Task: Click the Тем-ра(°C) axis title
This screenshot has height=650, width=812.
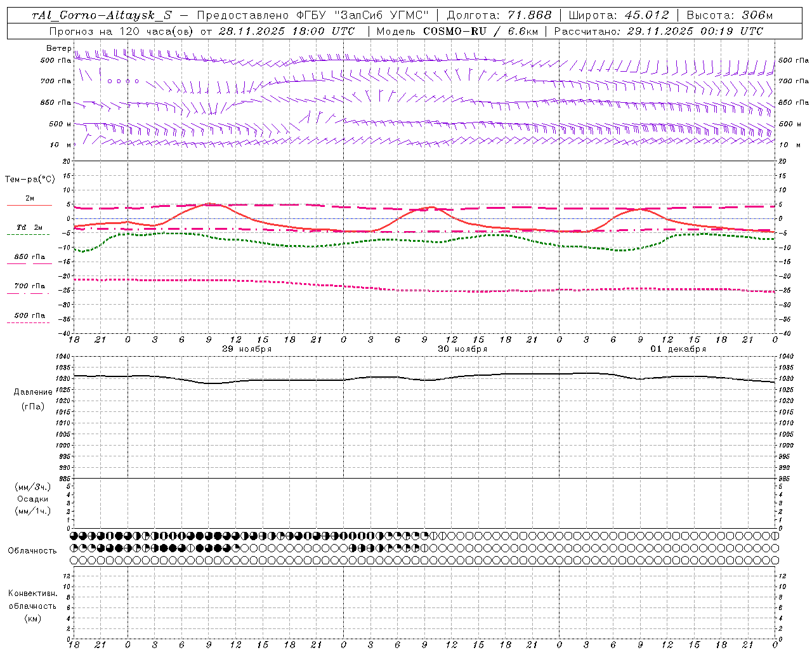Action: coord(30,180)
